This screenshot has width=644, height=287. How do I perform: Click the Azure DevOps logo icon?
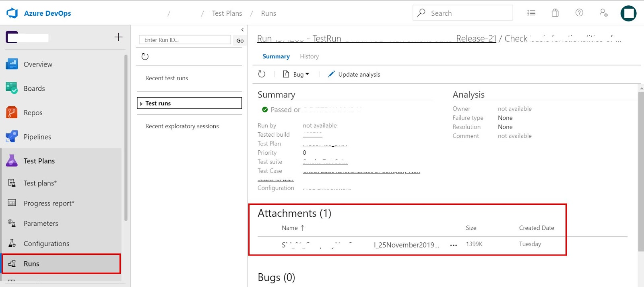pyautogui.click(x=12, y=13)
